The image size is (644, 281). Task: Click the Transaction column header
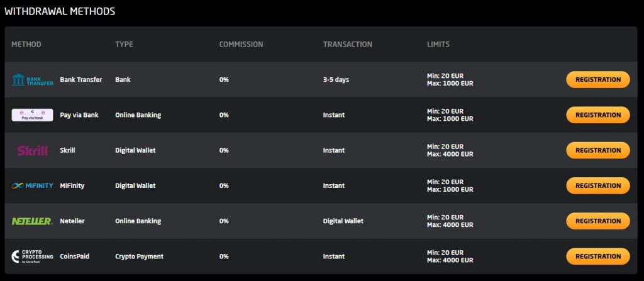[347, 45]
